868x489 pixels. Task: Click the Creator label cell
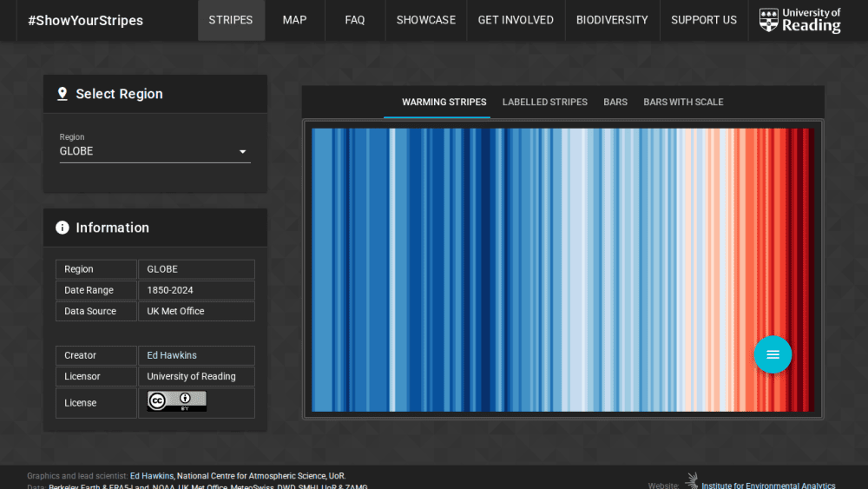(x=96, y=355)
